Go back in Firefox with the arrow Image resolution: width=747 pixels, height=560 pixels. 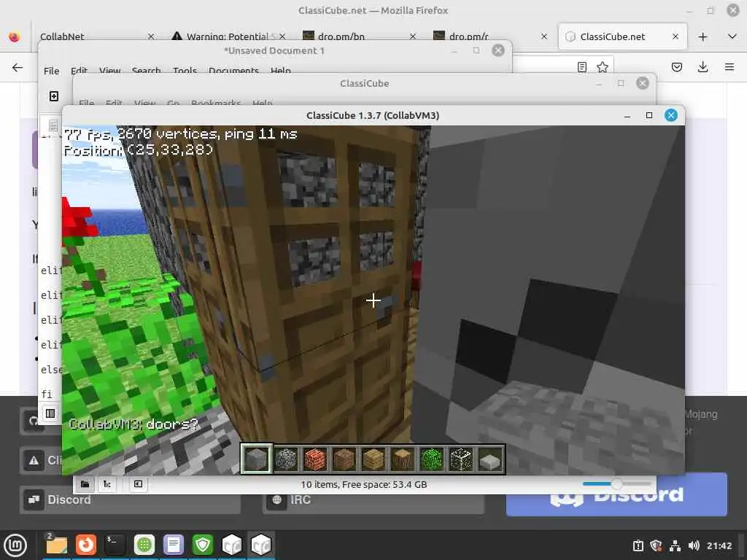click(x=18, y=67)
